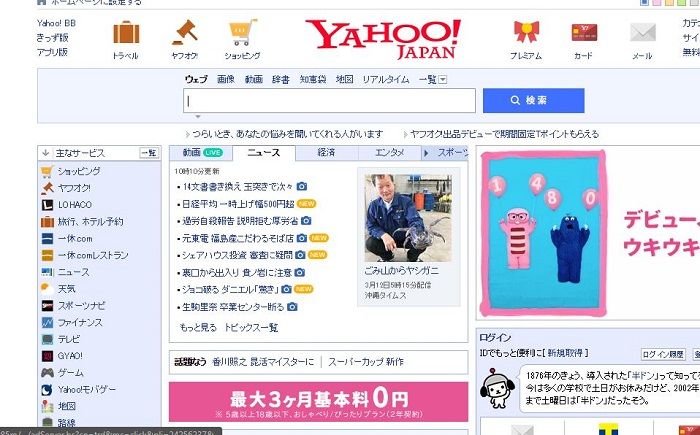Image resolution: width=700 pixels, height=435 pixels.
Task: Open the もっと見る link under headlines
Action: coord(198,327)
